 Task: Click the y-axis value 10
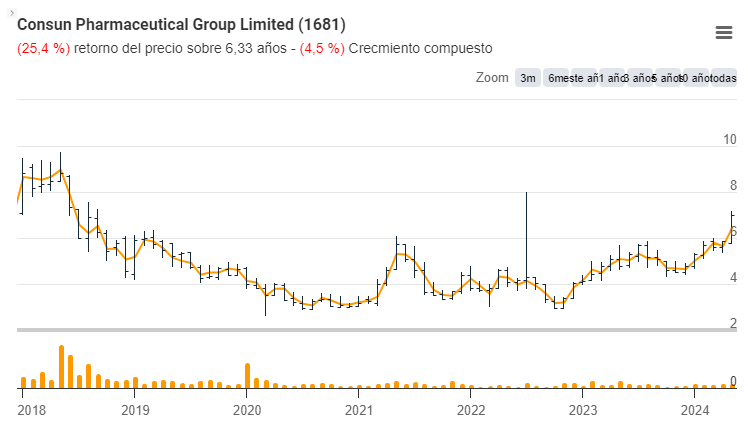pos(730,139)
